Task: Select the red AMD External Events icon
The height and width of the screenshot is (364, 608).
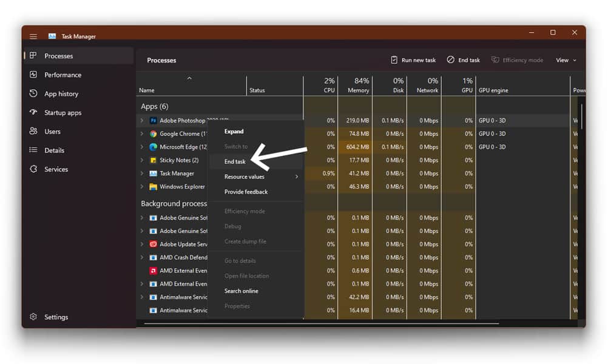Action: coord(153,271)
